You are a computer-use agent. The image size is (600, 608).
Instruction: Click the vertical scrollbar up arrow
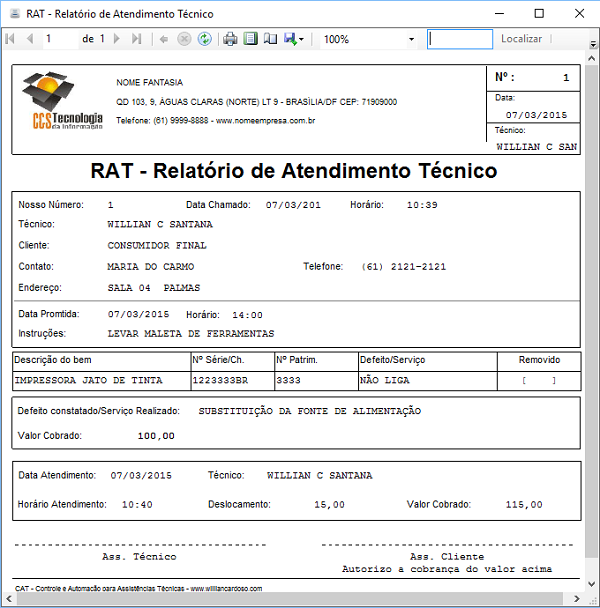(592, 59)
